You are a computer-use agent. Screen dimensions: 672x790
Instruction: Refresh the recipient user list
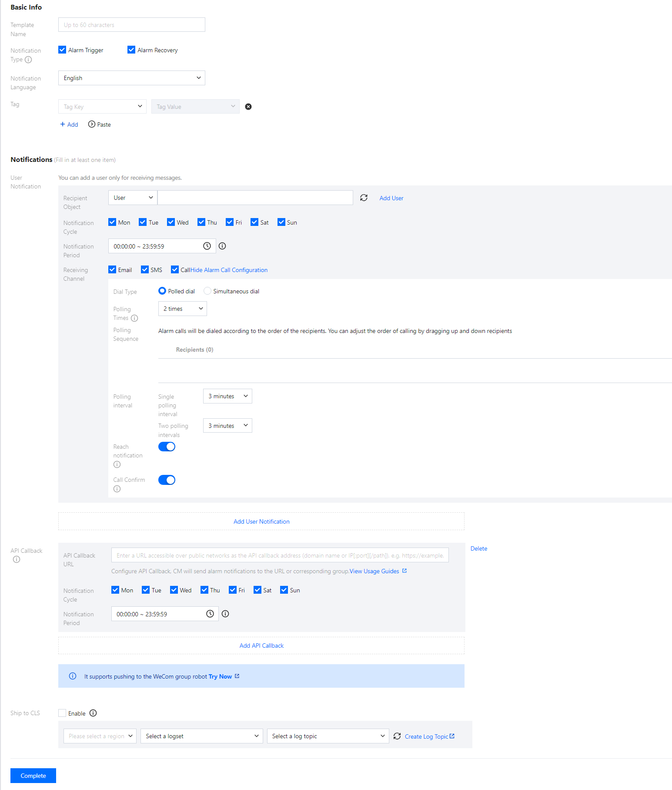tap(364, 198)
